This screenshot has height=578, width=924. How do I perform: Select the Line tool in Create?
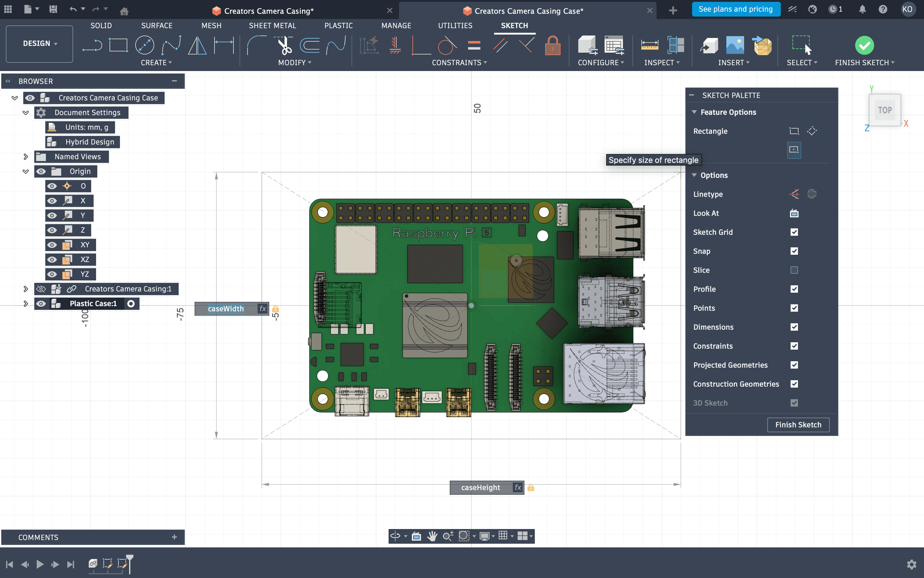92,46
